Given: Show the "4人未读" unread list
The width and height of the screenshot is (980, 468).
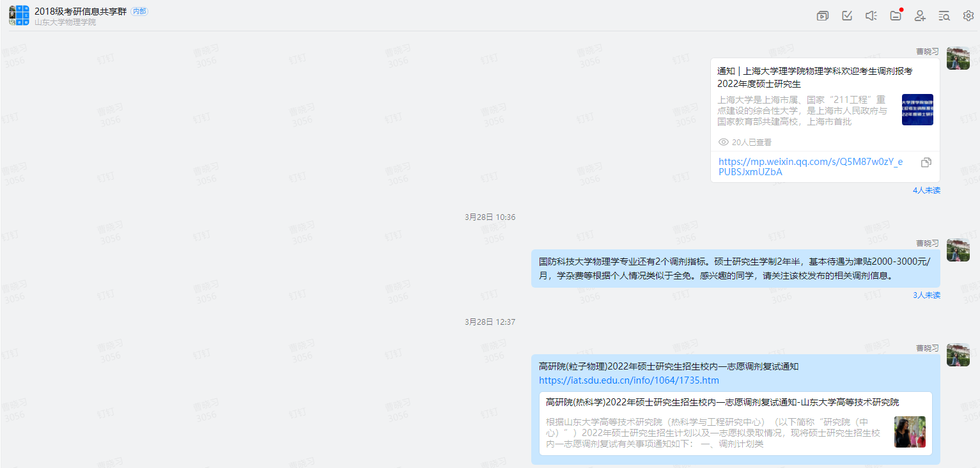Looking at the screenshot, I should 926,191.
